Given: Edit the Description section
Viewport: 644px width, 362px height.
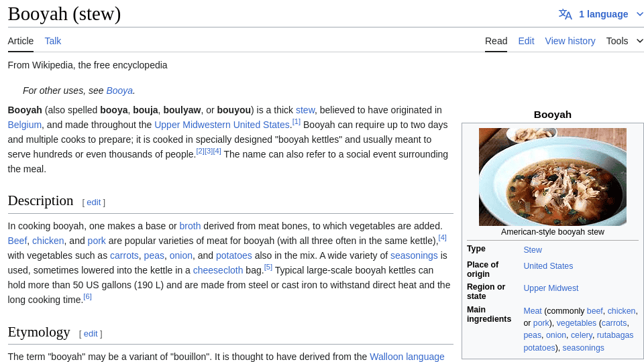Looking at the screenshot, I should [x=94, y=202].
